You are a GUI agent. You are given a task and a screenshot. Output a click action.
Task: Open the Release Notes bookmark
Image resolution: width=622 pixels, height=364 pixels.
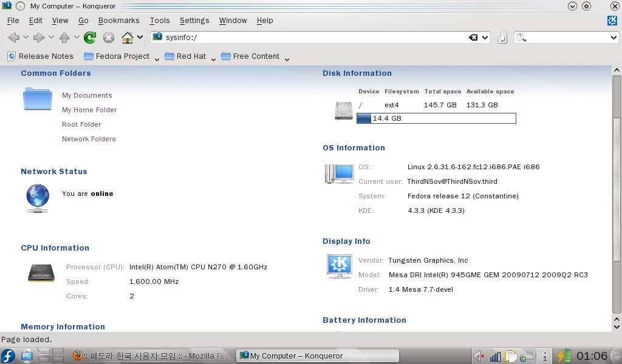pos(41,56)
